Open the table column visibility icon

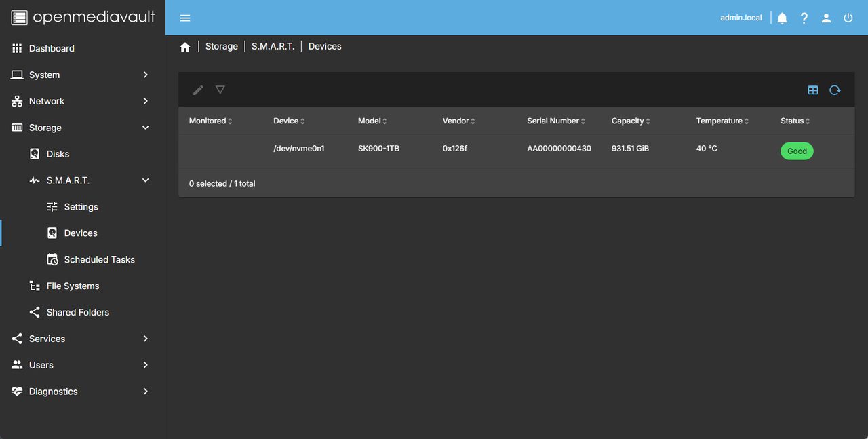[813, 90]
